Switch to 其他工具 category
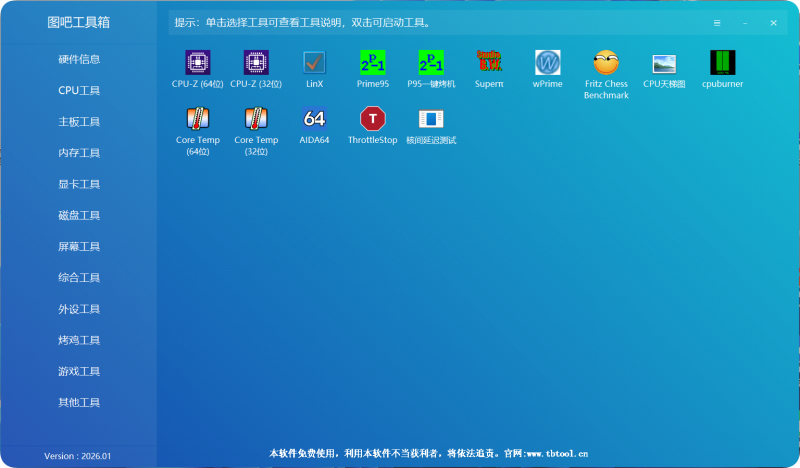This screenshot has width=800, height=468. click(79, 402)
